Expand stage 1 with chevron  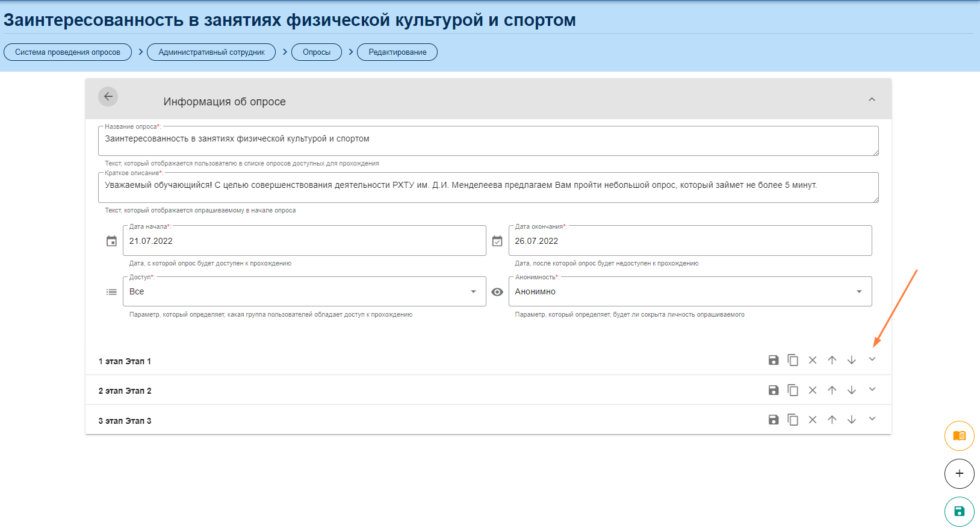point(872,359)
